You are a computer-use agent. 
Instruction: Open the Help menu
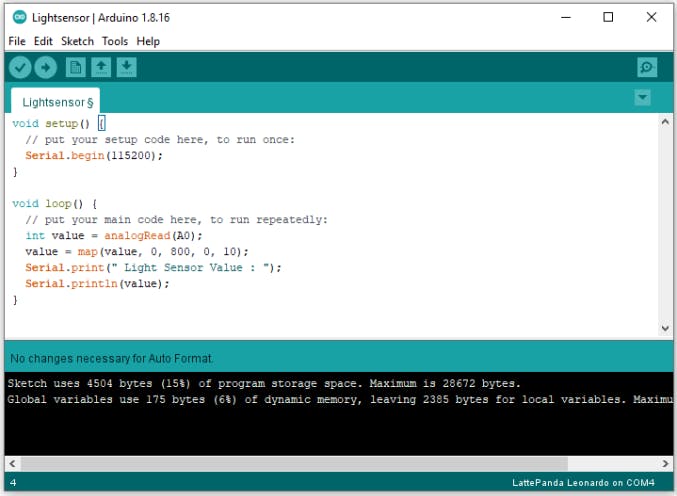[148, 41]
